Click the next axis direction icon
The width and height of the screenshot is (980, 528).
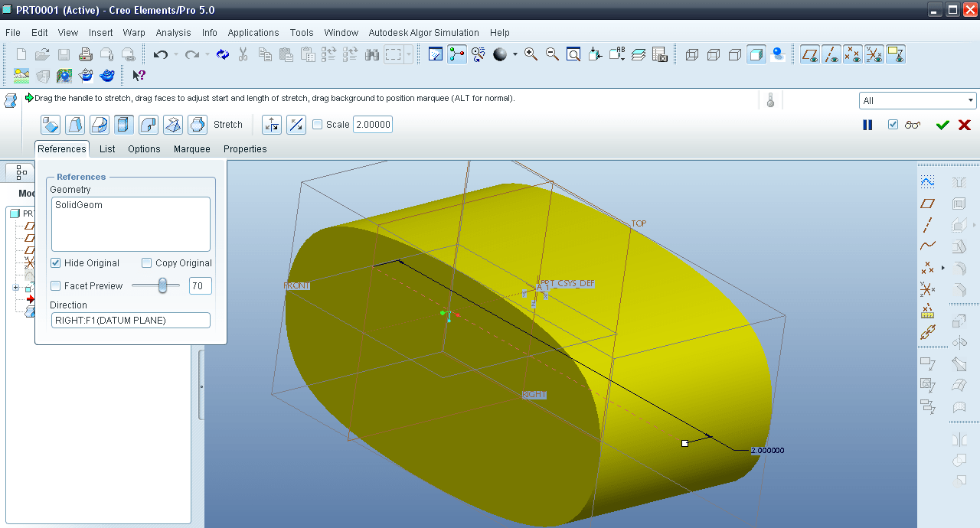coord(272,125)
